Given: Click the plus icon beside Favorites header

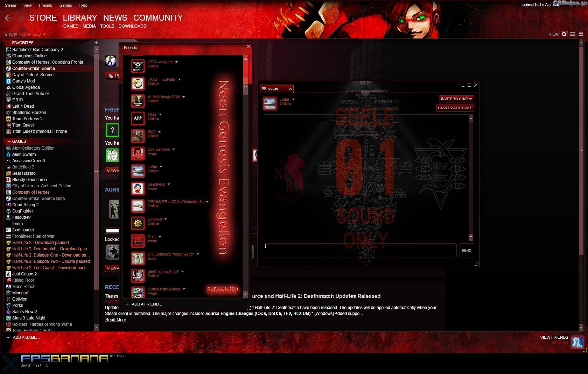Looking at the screenshot, I should pyautogui.click(x=96, y=42).
